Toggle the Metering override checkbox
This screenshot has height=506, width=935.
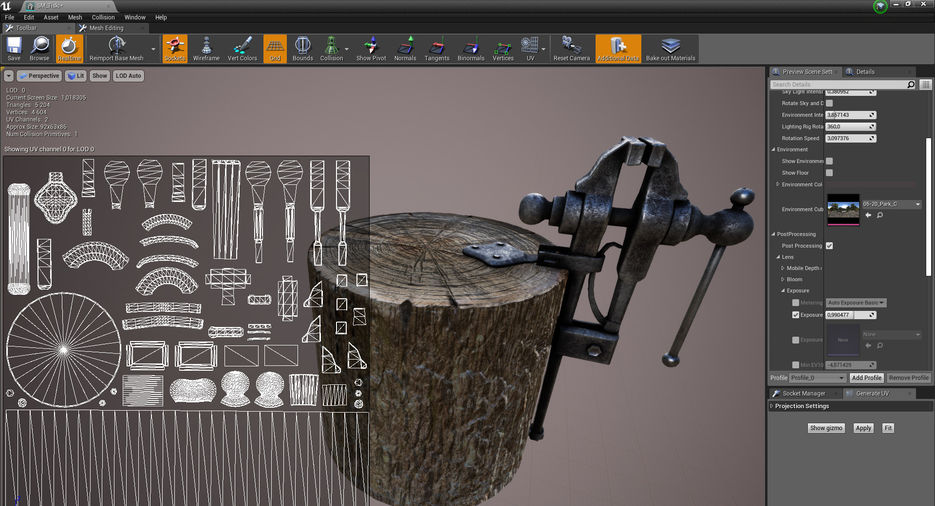(x=795, y=303)
